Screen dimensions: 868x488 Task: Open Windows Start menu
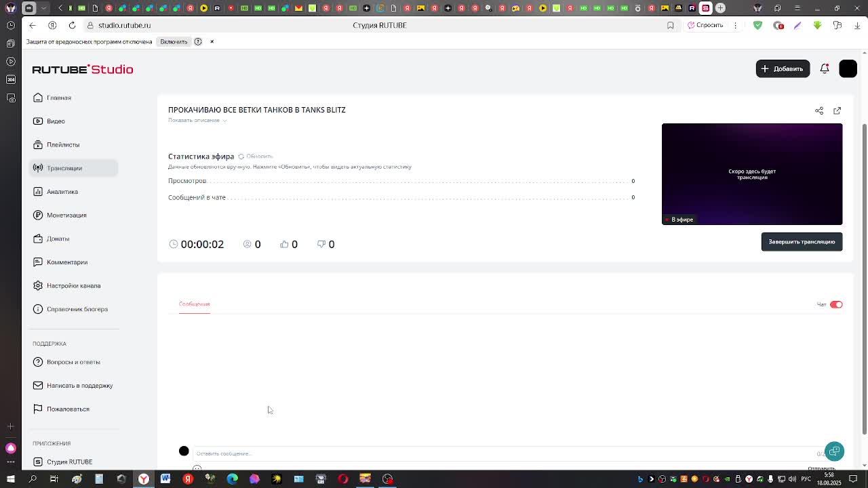[x=10, y=479]
